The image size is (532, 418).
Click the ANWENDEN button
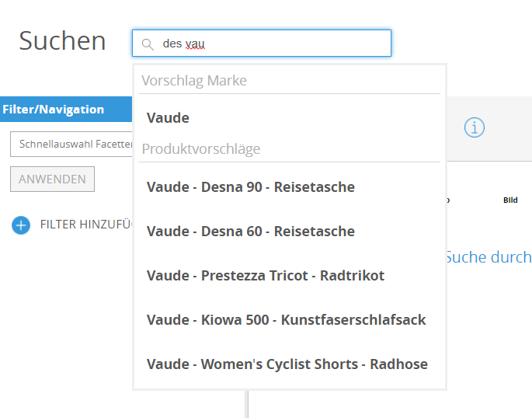[52, 179]
